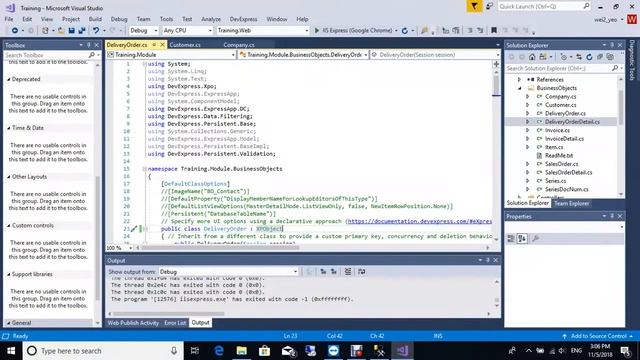
Task: Click the Windows Start button
Action: (x=11, y=351)
